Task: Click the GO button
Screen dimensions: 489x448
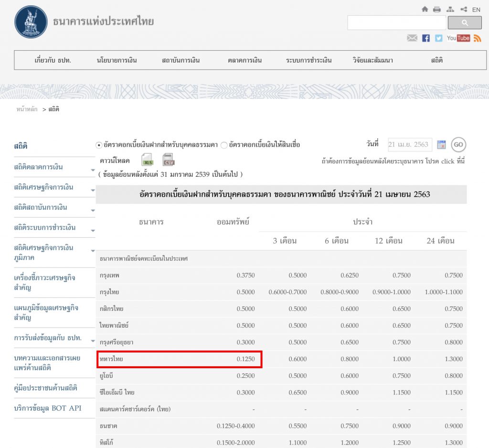Action: click(x=458, y=145)
